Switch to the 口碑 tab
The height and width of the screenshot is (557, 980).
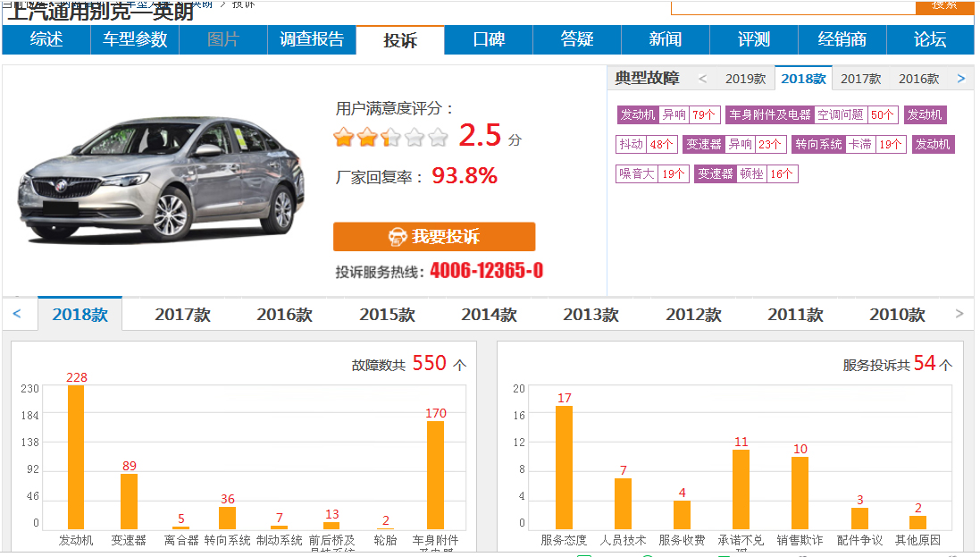(x=487, y=40)
